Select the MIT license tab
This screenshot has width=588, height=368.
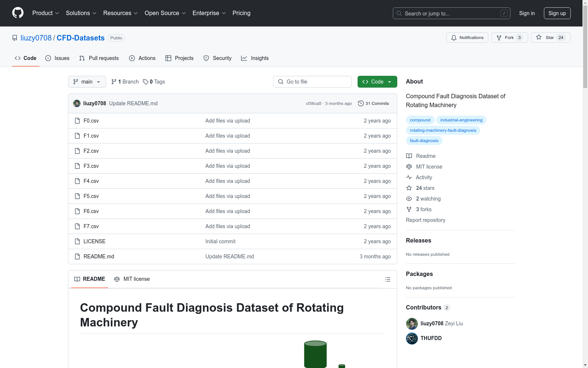[x=132, y=279]
